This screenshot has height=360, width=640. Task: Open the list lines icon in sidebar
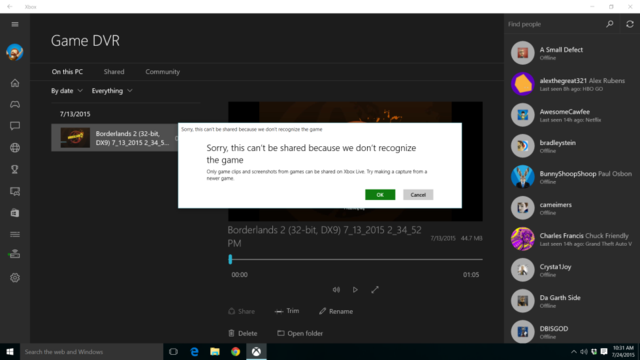tap(15, 234)
